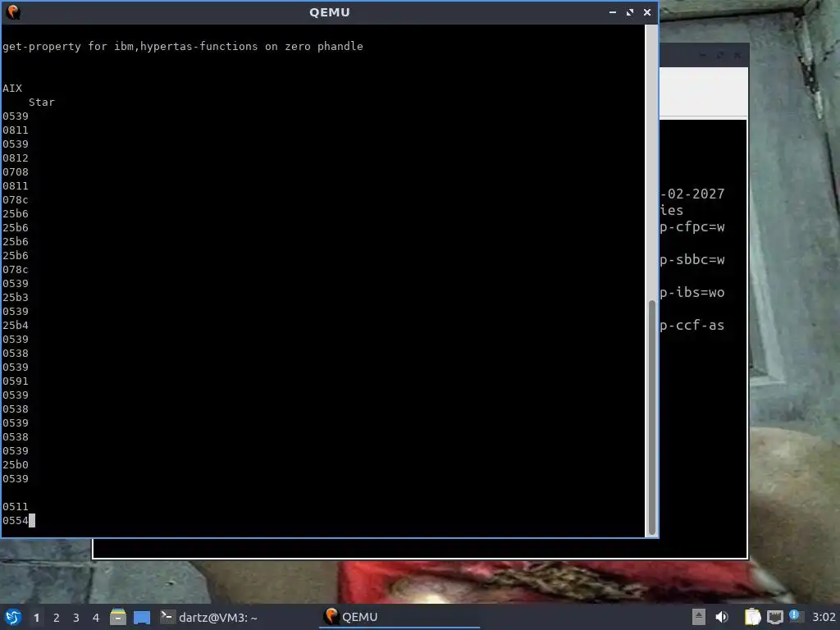The width and height of the screenshot is (840, 630).
Task: Click the QEMU title bar text
Action: point(330,12)
